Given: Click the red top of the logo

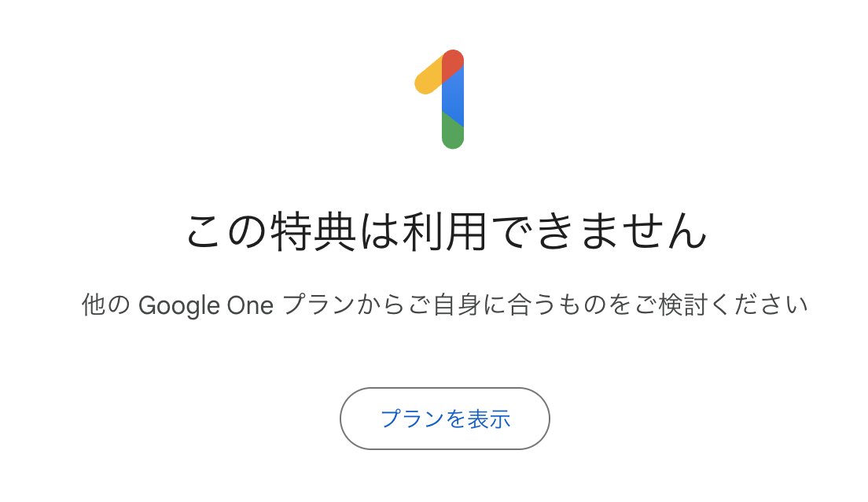Looking at the screenshot, I should point(452,65).
